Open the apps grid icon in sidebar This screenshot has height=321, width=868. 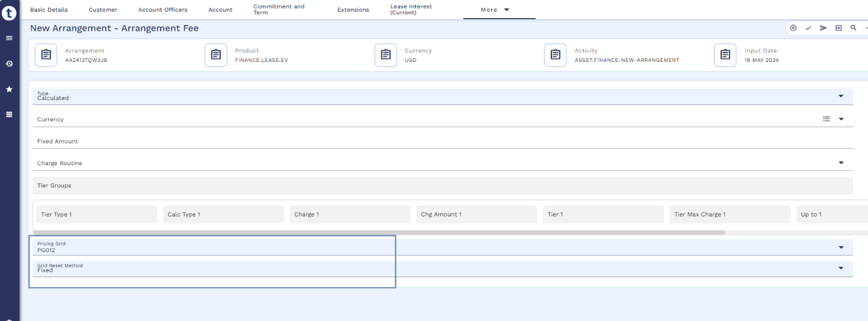coord(9,114)
